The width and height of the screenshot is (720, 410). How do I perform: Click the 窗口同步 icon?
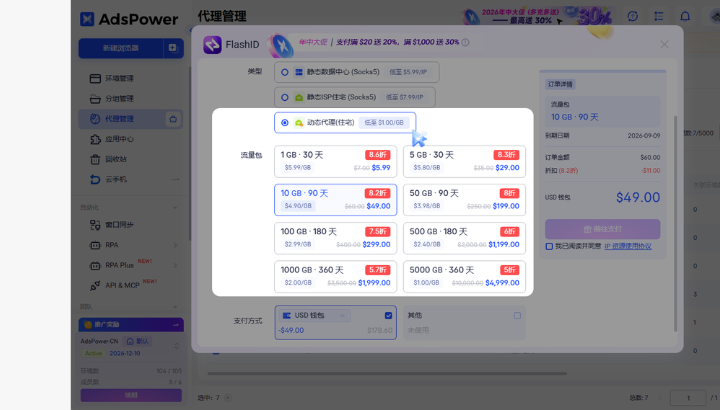coord(95,225)
